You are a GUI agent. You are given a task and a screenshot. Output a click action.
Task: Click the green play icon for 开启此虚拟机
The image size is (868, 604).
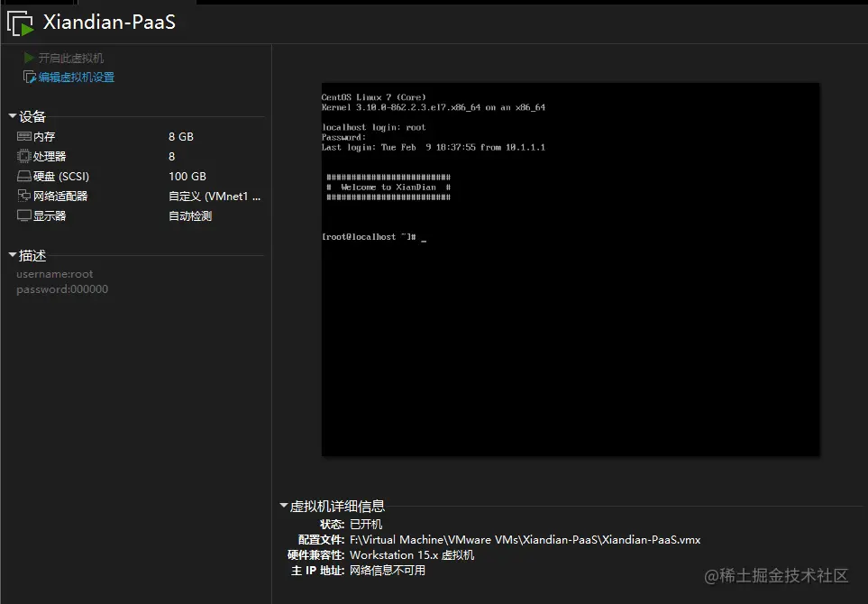(29, 58)
